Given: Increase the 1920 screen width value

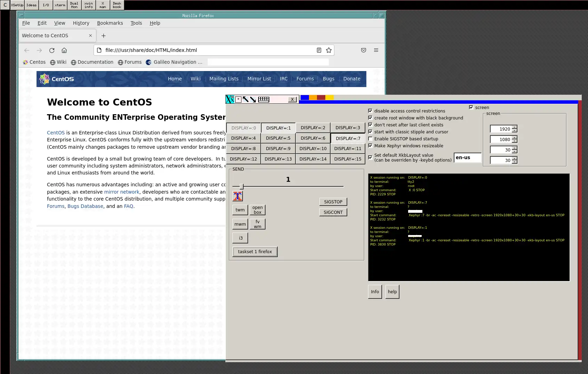Looking at the screenshot, I should click(x=515, y=127).
